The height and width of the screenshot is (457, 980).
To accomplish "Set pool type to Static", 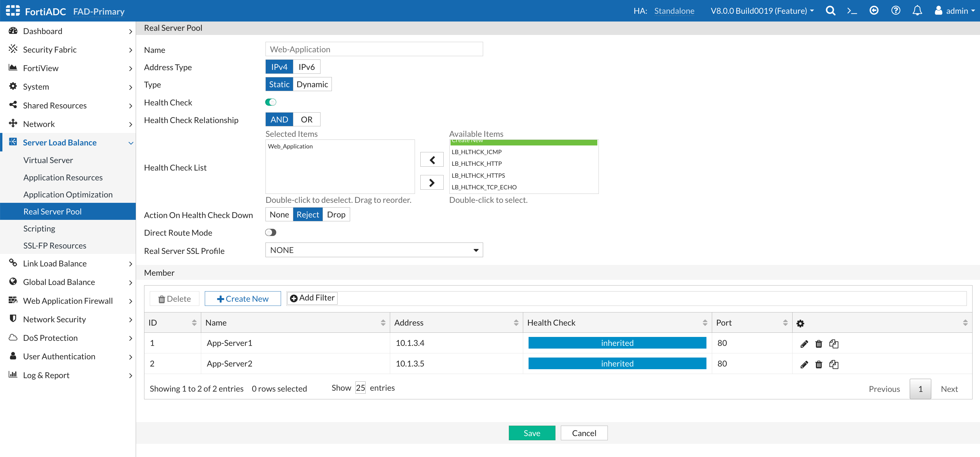I will tap(279, 85).
